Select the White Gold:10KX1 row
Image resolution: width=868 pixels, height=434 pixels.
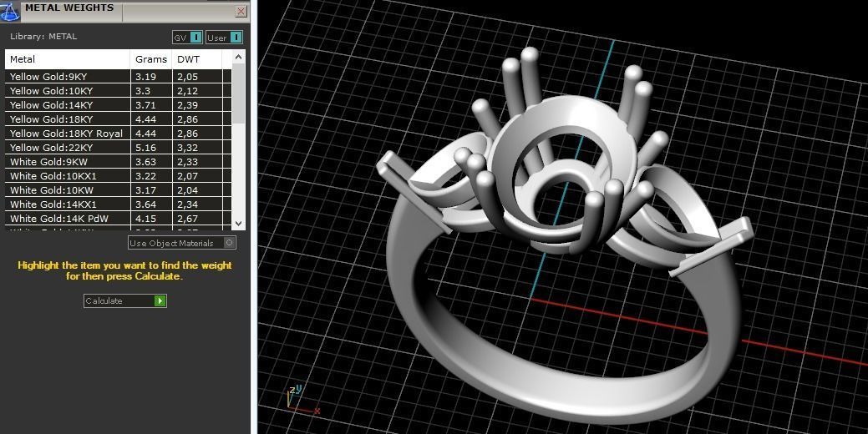pyautogui.click(x=118, y=176)
